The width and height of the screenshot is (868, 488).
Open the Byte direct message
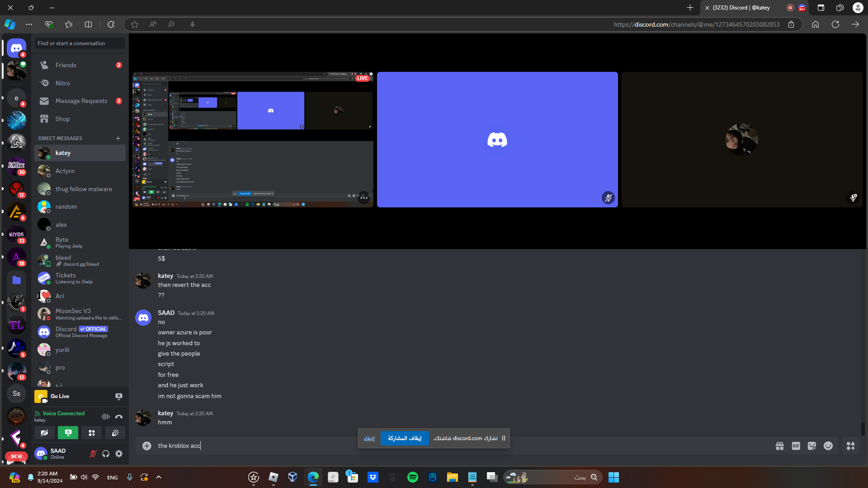(x=80, y=243)
